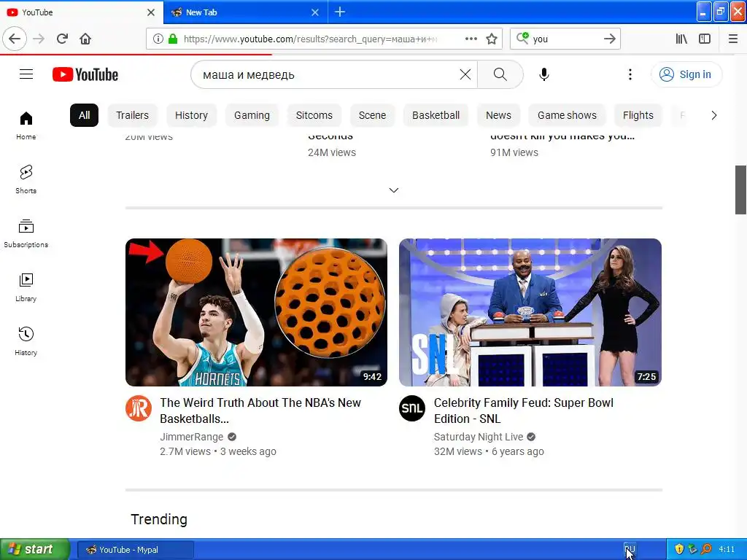Screen dimensions: 747x560
Task: Click the security shield tray icon
Action: point(679,549)
